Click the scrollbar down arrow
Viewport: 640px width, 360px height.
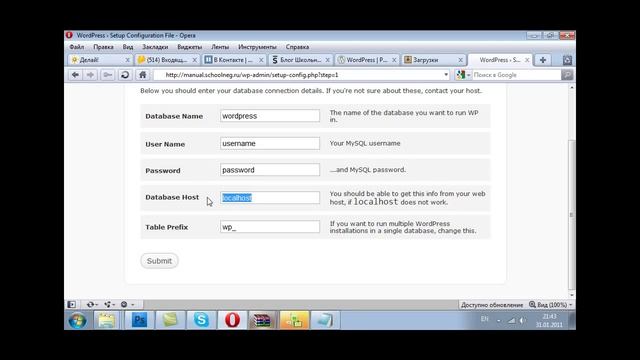pos(571,295)
